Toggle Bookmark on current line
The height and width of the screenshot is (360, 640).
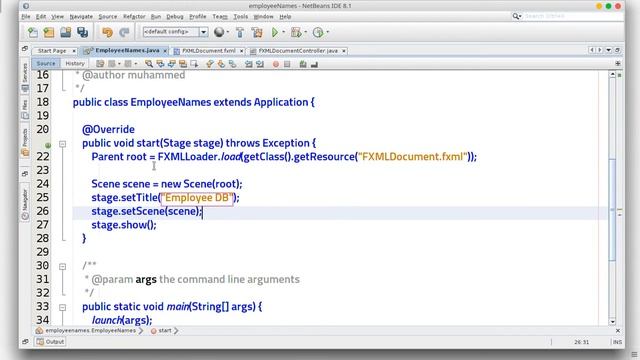[232, 64]
